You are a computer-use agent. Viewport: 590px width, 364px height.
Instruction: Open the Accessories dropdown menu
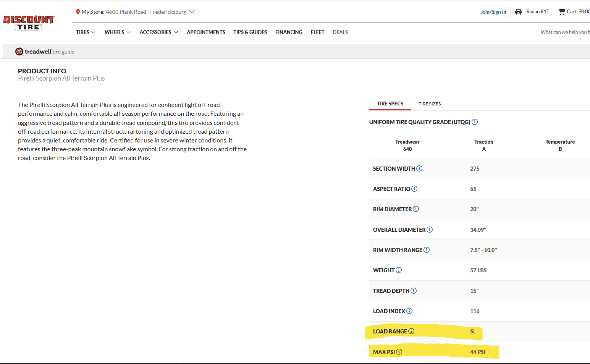(159, 32)
